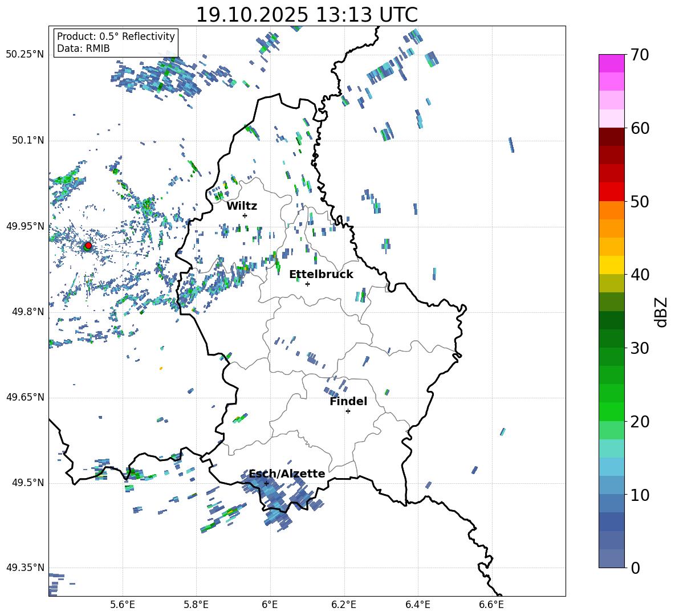Click the bright red 50 dBZ colorbar swatch

[x=611, y=192]
